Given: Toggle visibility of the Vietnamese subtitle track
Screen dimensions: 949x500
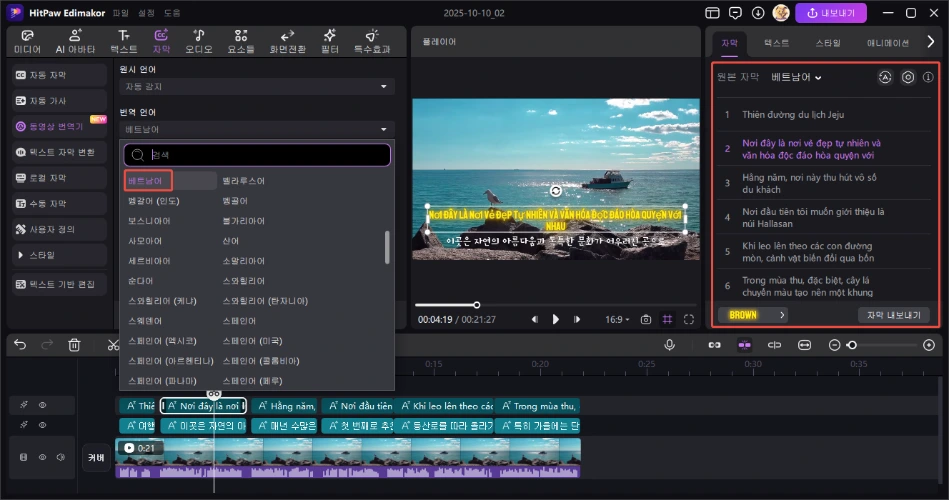Looking at the screenshot, I should [x=43, y=406].
